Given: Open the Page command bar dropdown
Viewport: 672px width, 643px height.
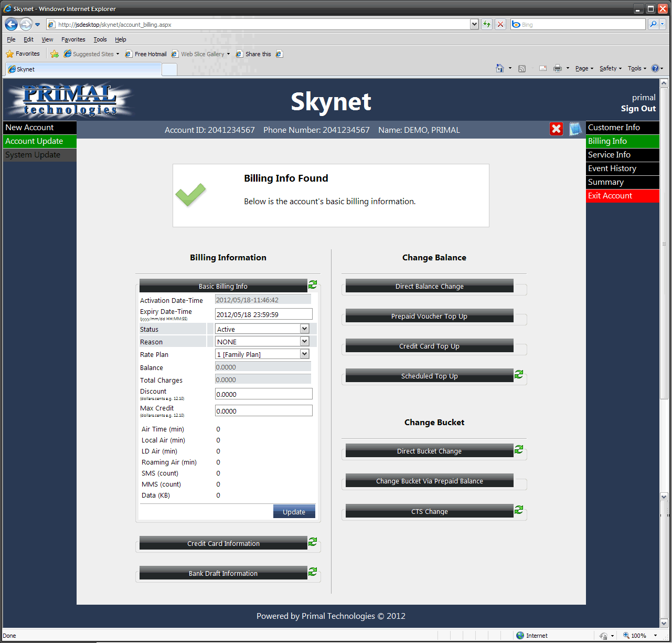Looking at the screenshot, I should click(x=584, y=68).
